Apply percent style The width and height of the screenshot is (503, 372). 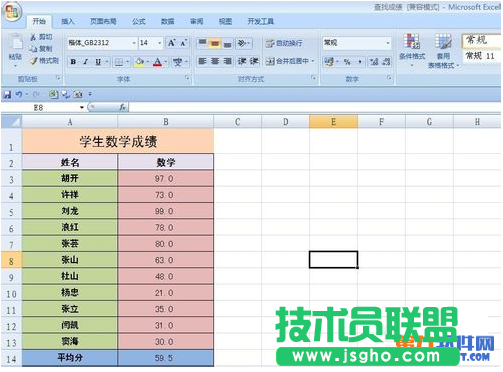(x=347, y=62)
